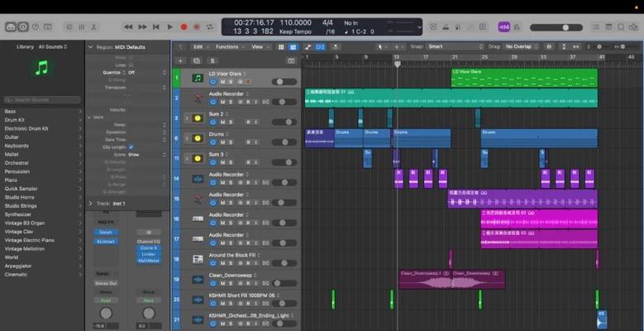Screen dimensions: 644x331
Task: Collapse the More section in region inspector
Action: point(89,118)
